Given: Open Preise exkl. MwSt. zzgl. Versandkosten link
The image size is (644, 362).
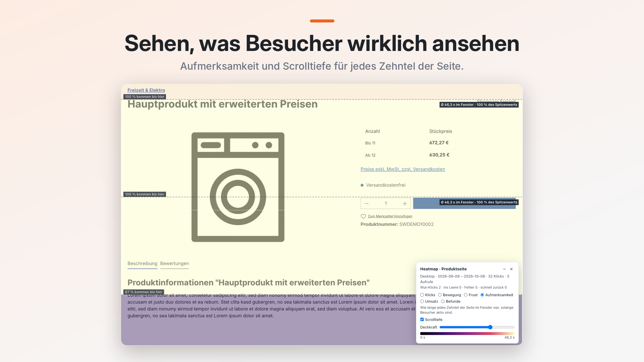Looking at the screenshot, I should click(403, 169).
